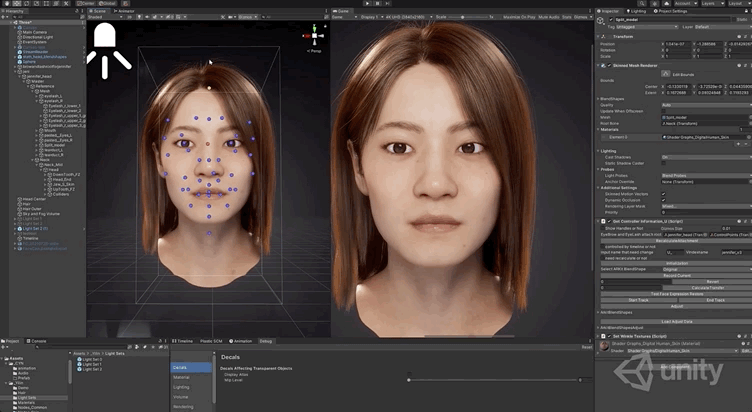
Task: Open the Layers dropdown in top bar
Action: click(x=713, y=4)
